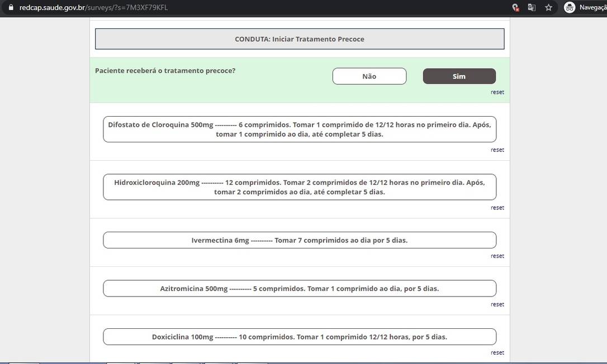Select 'Não' for early treatment question
Image resolution: width=607 pixels, height=364 pixels.
tap(369, 76)
